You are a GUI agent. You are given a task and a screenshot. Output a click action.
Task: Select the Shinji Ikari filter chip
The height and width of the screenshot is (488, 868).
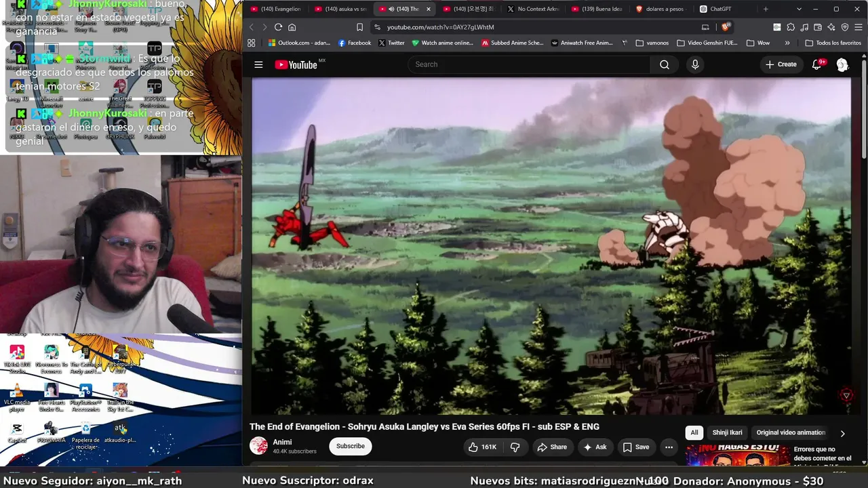[727, 432]
